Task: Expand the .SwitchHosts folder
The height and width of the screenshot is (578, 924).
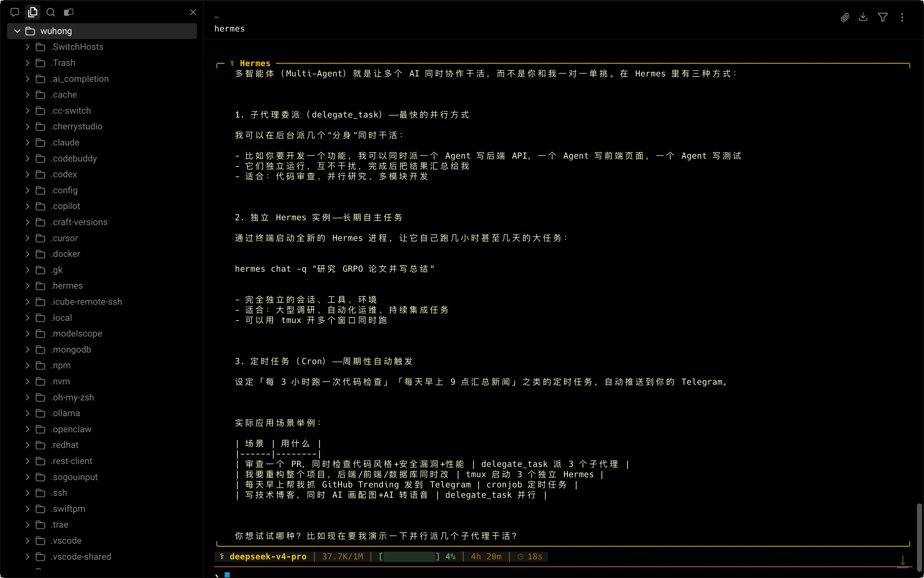Action: point(28,47)
